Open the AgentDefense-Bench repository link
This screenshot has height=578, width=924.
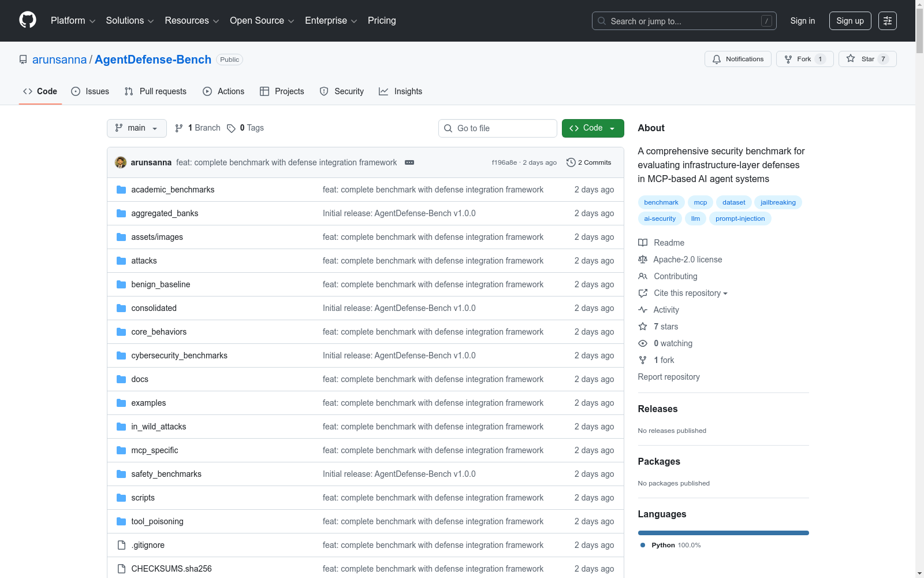tap(153, 60)
